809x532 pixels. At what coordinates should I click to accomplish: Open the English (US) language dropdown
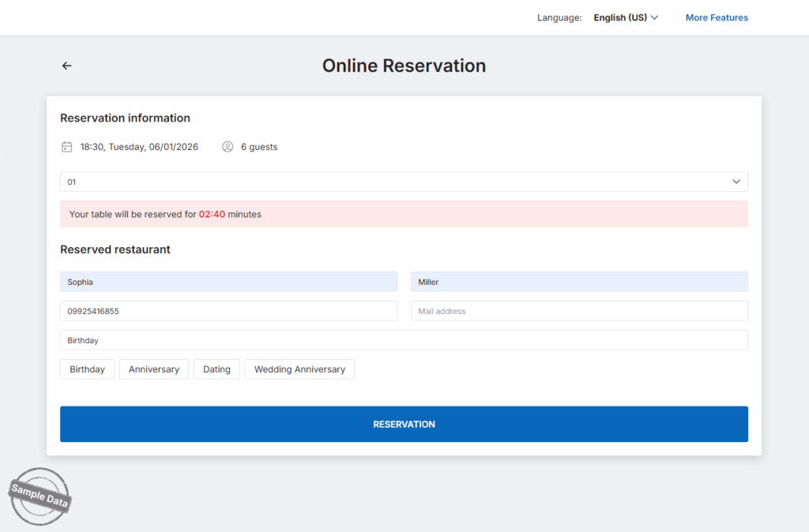pos(626,17)
